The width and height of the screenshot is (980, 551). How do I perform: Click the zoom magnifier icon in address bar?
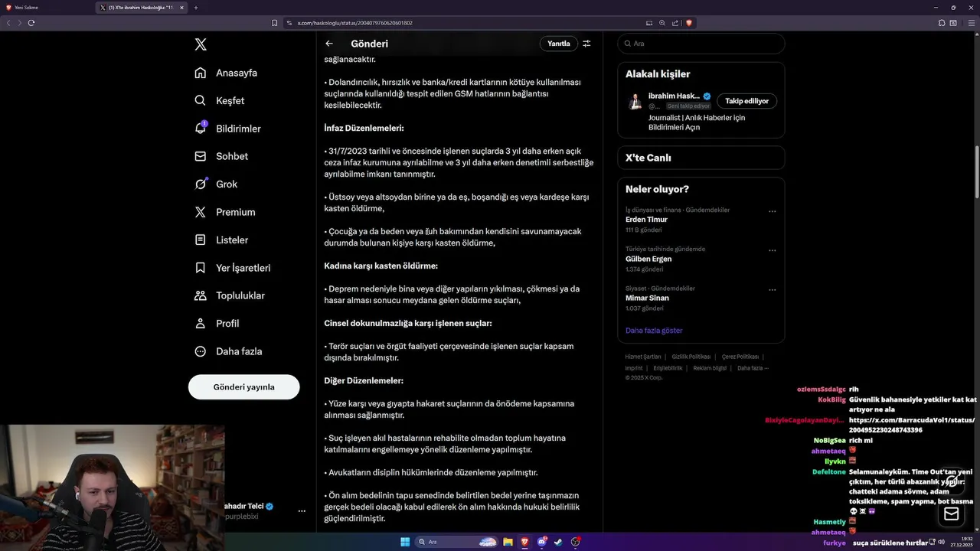pos(662,23)
